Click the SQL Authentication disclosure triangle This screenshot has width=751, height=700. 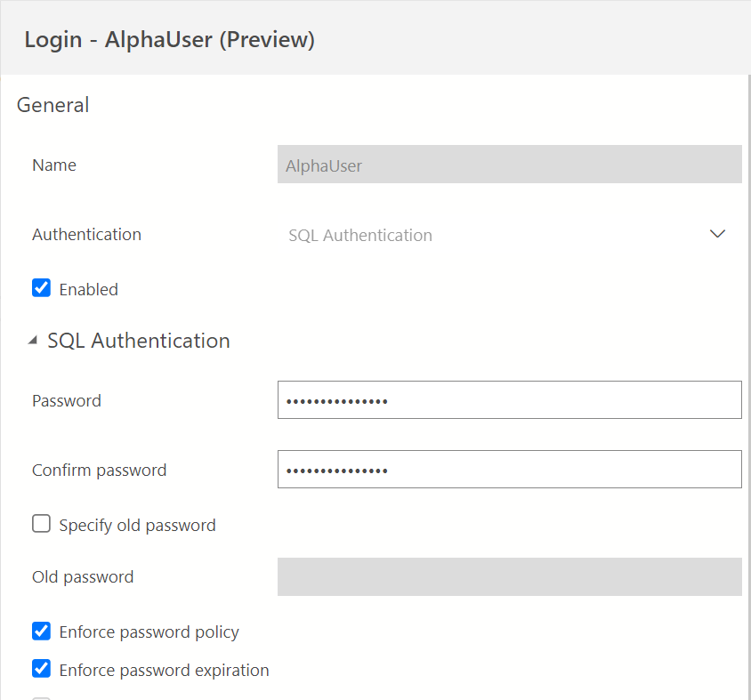coord(31,339)
